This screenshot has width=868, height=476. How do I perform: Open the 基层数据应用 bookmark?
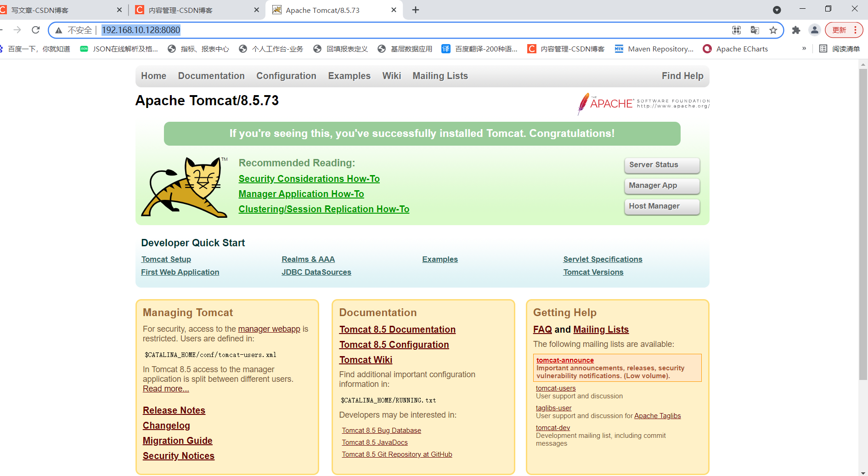pyautogui.click(x=405, y=49)
